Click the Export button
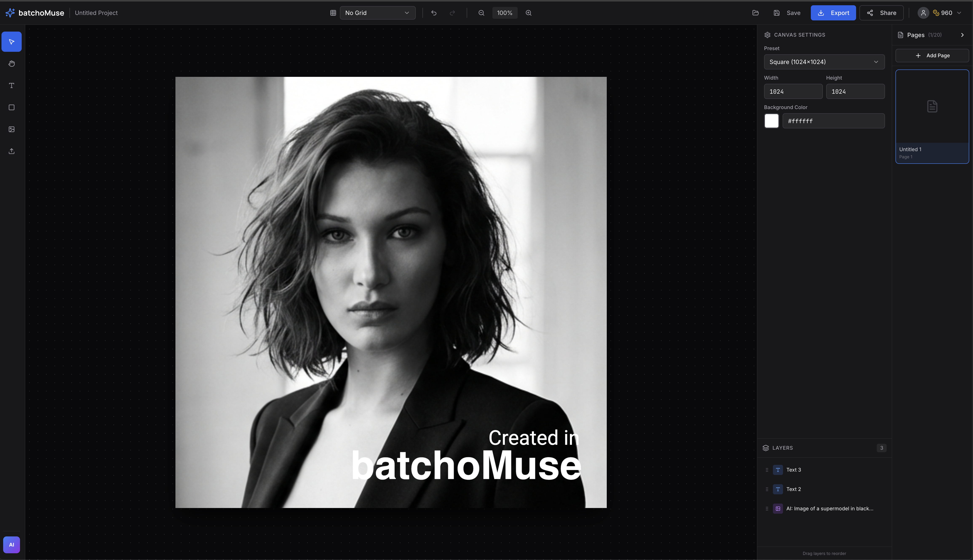The height and width of the screenshot is (560, 973). 833,13
